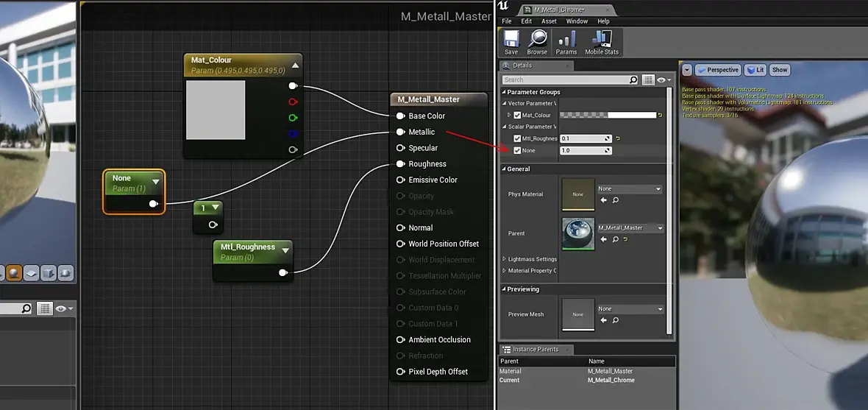
Task: Toggle the Mtl_Roughness parameter checkbox
Action: (517, 138)
